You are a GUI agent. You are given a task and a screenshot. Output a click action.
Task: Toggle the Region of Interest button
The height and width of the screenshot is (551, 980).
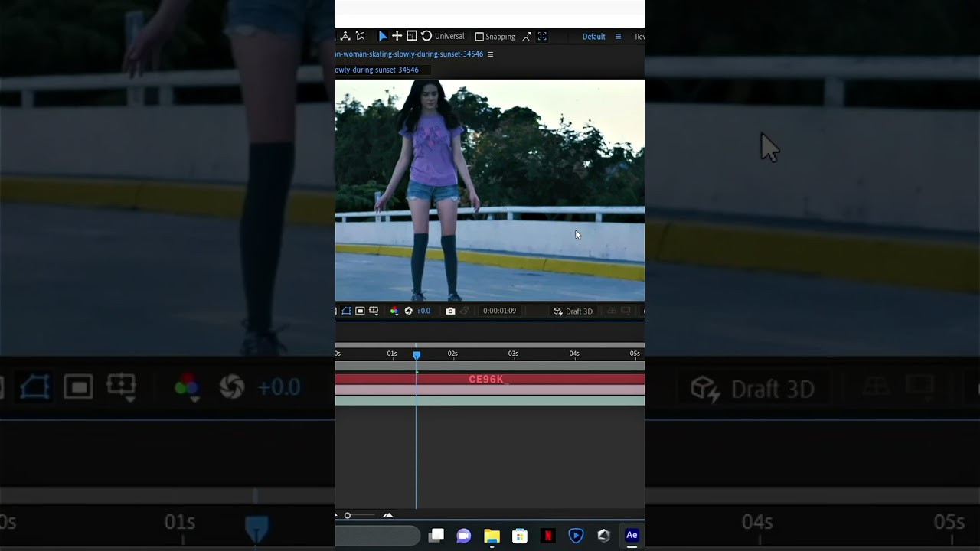click(360, 311)
